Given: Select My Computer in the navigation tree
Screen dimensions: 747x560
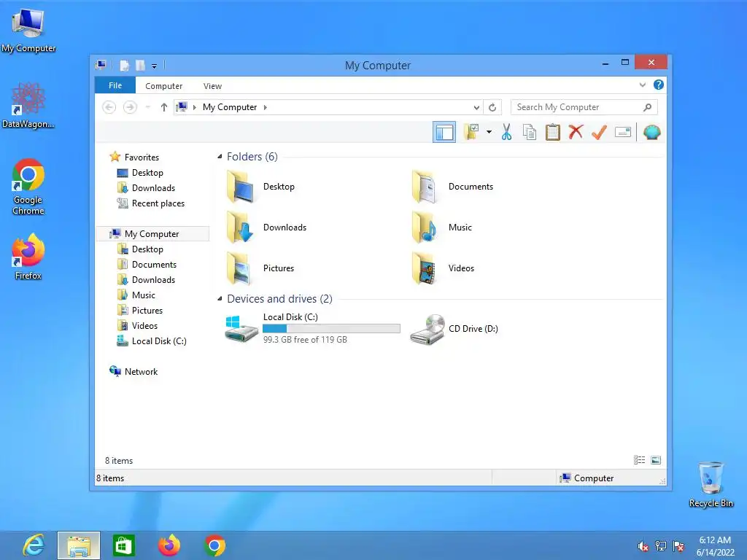Looking at the screenshot, I should coord(152,234).
